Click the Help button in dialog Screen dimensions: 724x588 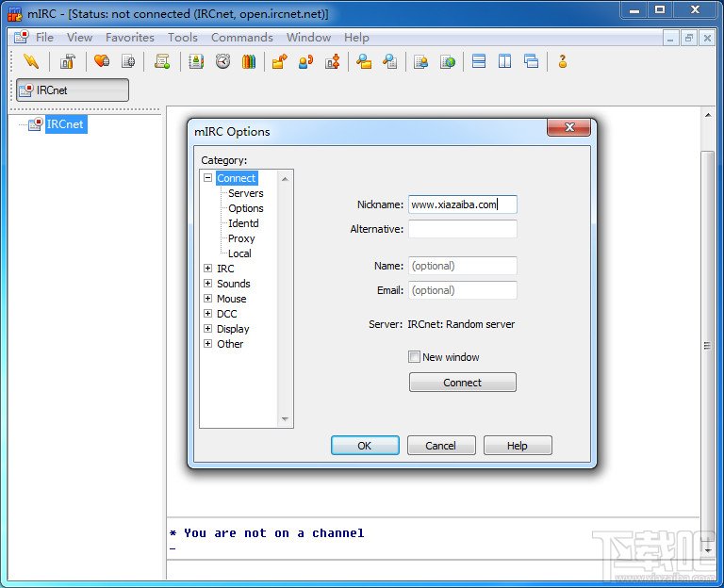pyautogui.click(x=518, y=446)
